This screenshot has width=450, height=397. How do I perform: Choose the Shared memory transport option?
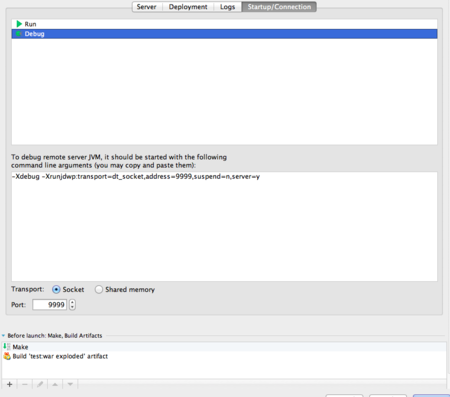point(99,289)
